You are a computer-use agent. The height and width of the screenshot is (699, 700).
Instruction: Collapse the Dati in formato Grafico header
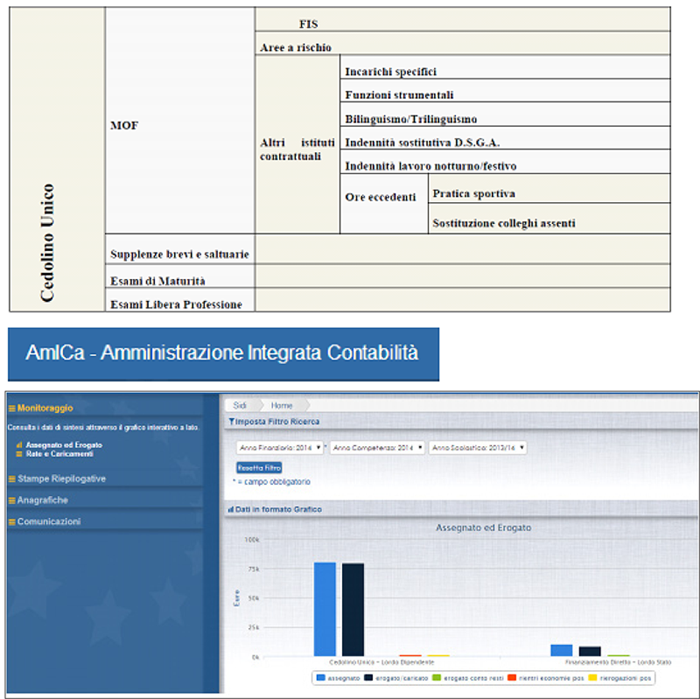pos(461,509)
